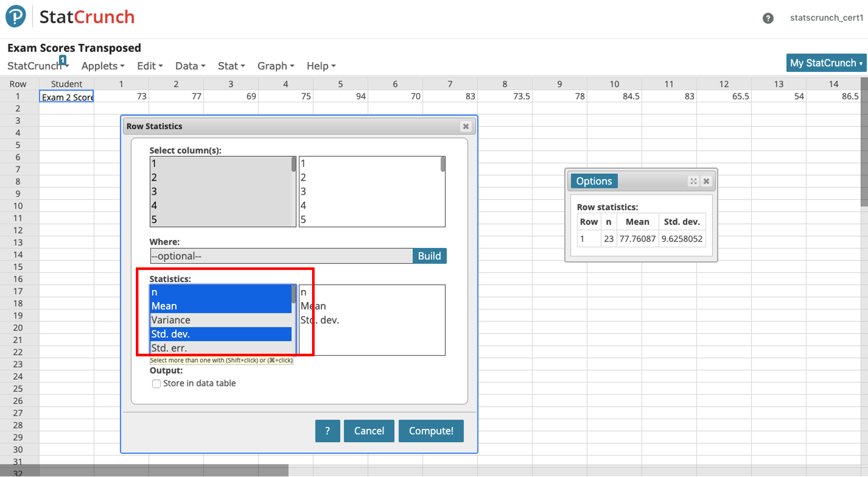The width and height of the screenshot is (868, 477).
Task: Expand the Options results window
Action: point(694,181)
